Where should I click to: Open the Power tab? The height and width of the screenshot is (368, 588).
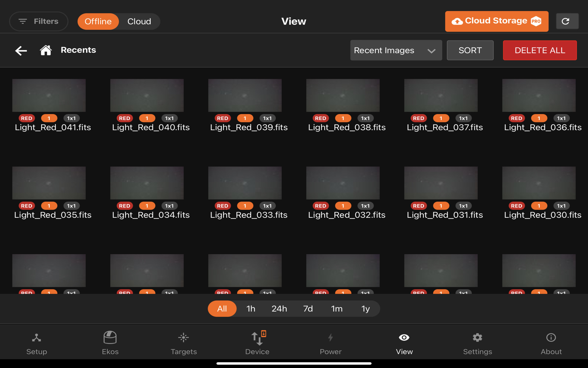click(331, 343)
